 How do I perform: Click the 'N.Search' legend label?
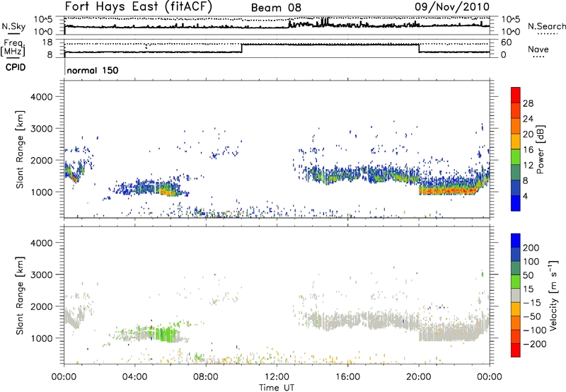point(546,26)
